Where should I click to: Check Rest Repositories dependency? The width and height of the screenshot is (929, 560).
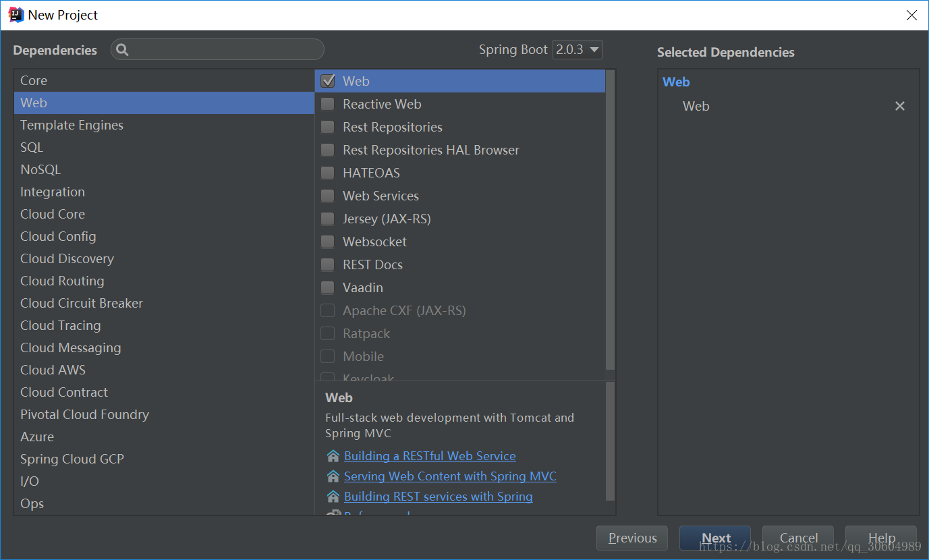tap(327, 127)
